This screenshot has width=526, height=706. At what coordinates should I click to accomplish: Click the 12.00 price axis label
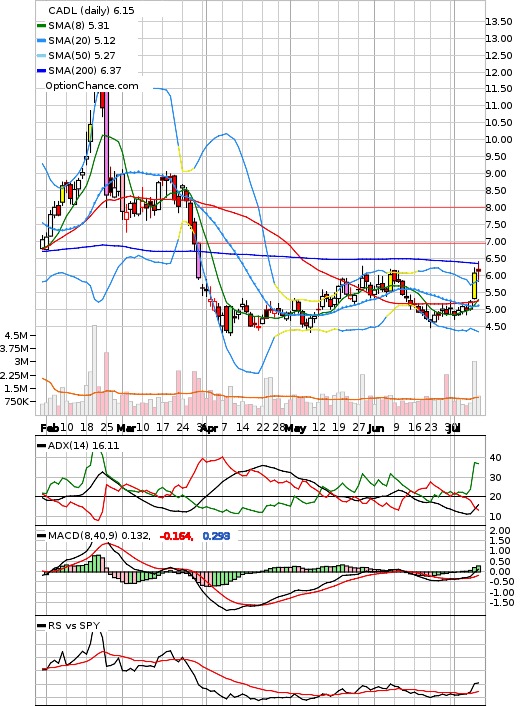(x=499, y=72)
